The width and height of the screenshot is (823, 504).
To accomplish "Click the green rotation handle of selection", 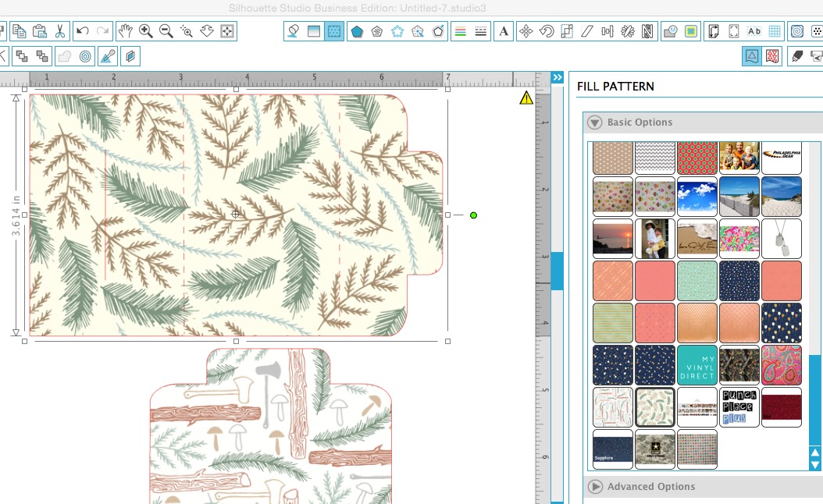I will click(473, 215).
